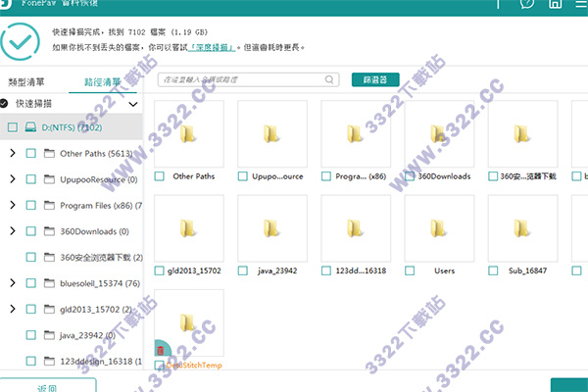Expand the gld2013_15702 tree node
Viewport: 588px width, 392px height.
(13, 309)
